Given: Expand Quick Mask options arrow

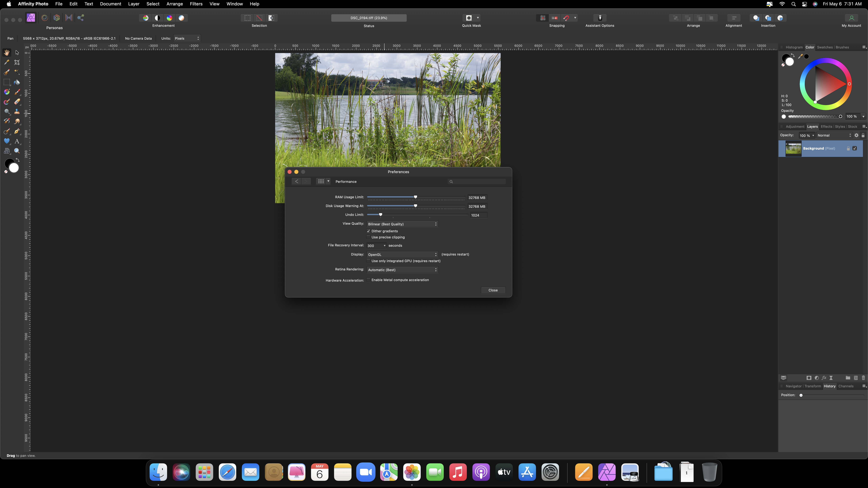Looking at the screenshot, I should click(x=478, y=18).
